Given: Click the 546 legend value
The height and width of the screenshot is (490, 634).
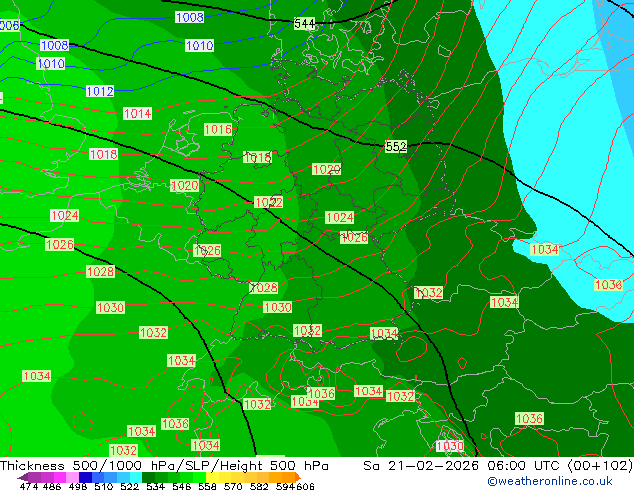Looking at the screenshot, I should 182,486.
